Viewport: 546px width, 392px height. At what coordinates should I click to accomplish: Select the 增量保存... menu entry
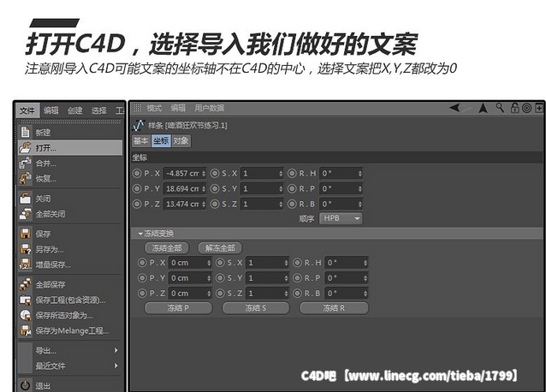pos(70,264)
